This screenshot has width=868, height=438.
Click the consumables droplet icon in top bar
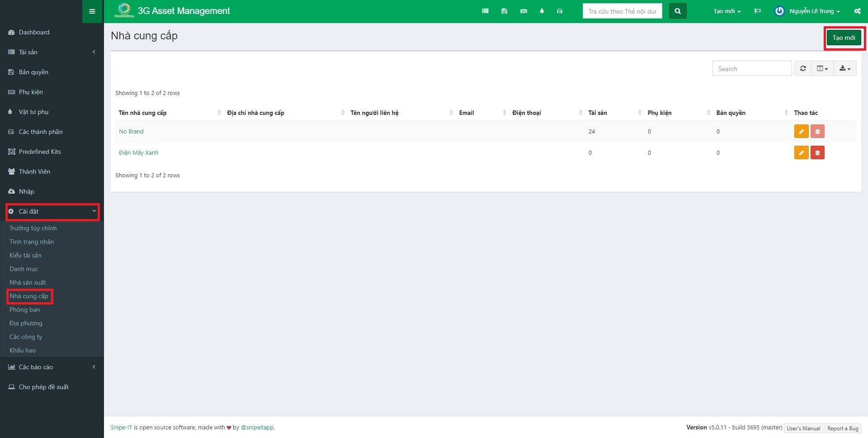pos(542,11)
